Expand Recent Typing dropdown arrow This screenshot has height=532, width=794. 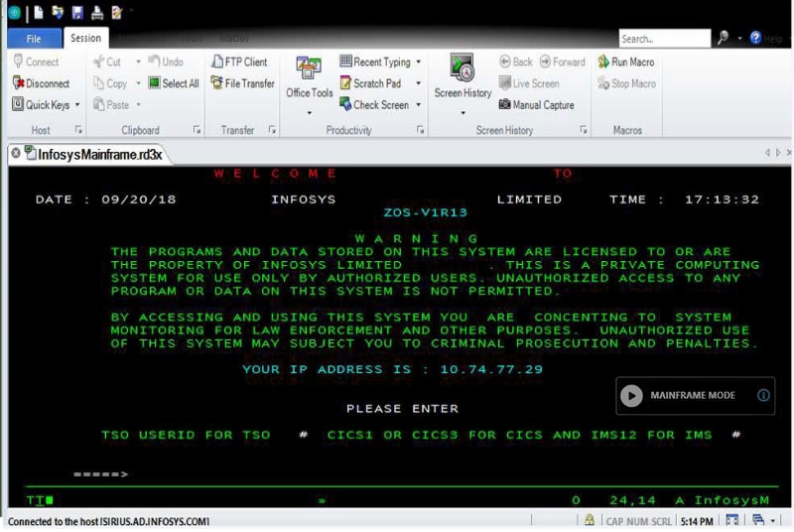pos(418,62)
